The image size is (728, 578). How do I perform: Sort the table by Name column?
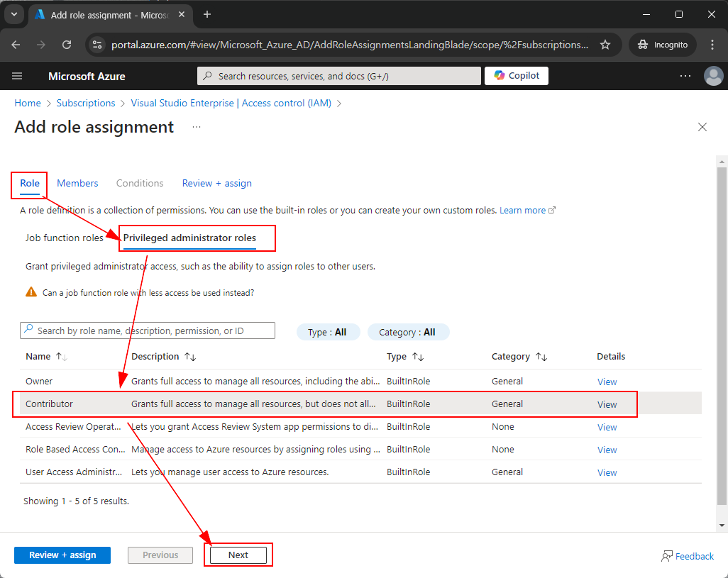pyautogui.click(x=46, y=356)
